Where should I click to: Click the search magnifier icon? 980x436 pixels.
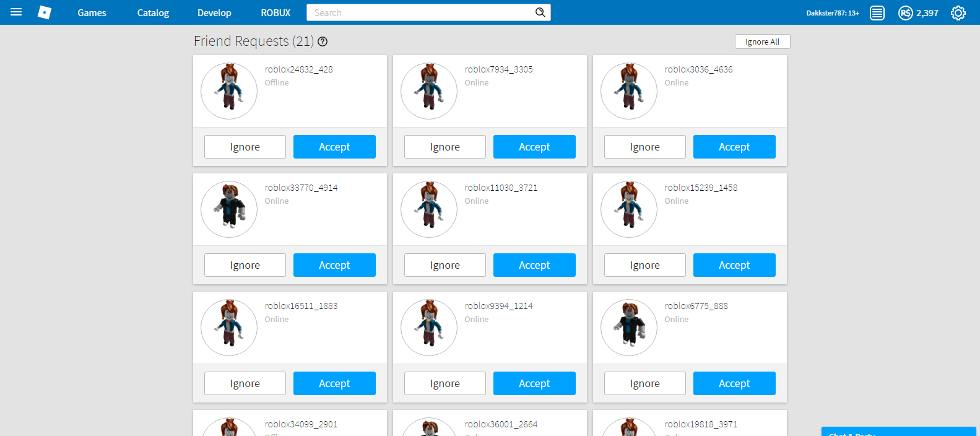[540, 12]
